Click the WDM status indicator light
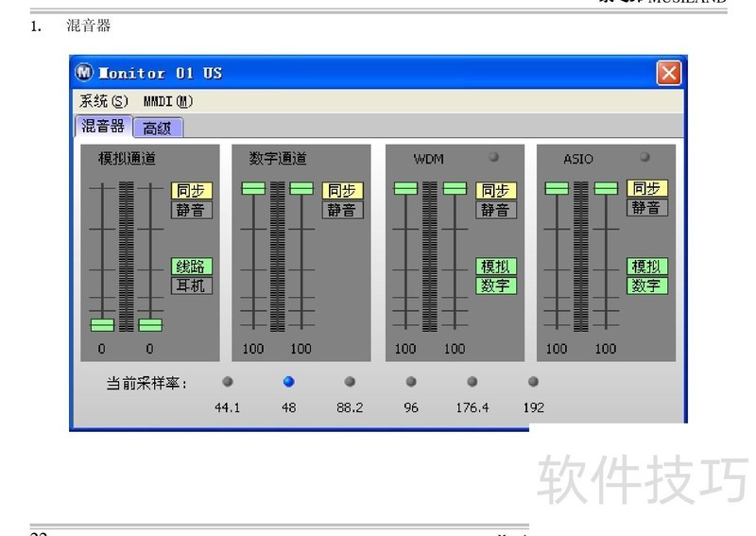This screenshot has height=536, width=756. pos(493,158)
